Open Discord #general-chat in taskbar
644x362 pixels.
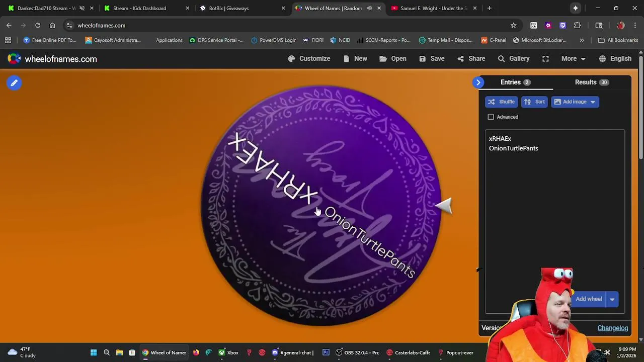coord(292,352)
